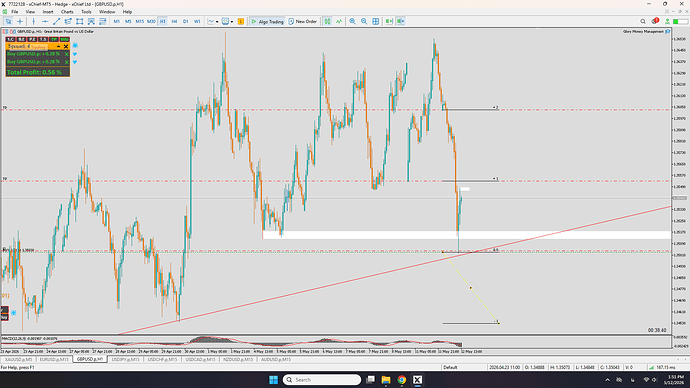This screenshot has width=690, height=388.
Task: Select the GBPUSD.p,H1 chart tab
Action: (90, 359)
